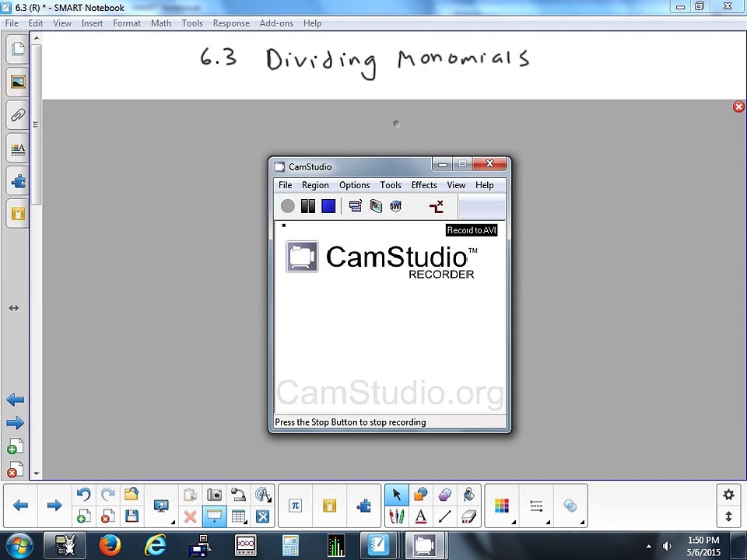
Task: Toggle the Screen Shade tool
Action: coord(215,516)
